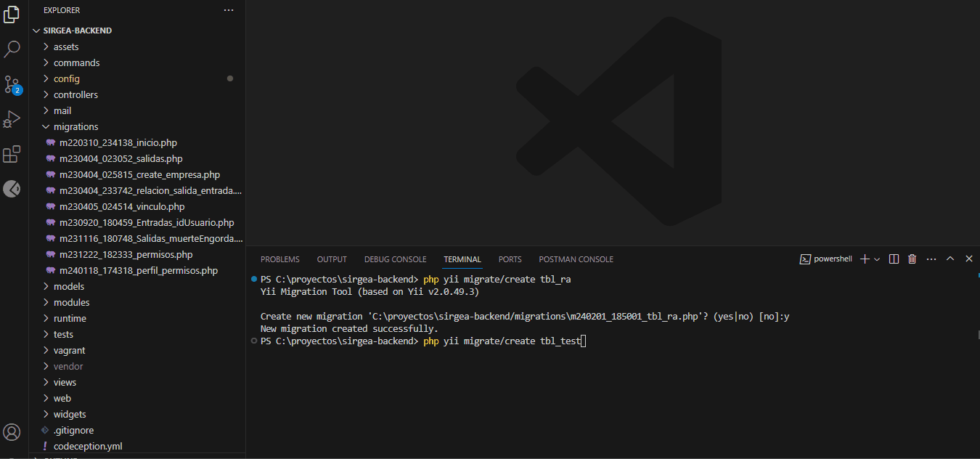The image size is (980, 459).
Task: Open Explorer more actions ellipsis
Action: click(229, 10)
